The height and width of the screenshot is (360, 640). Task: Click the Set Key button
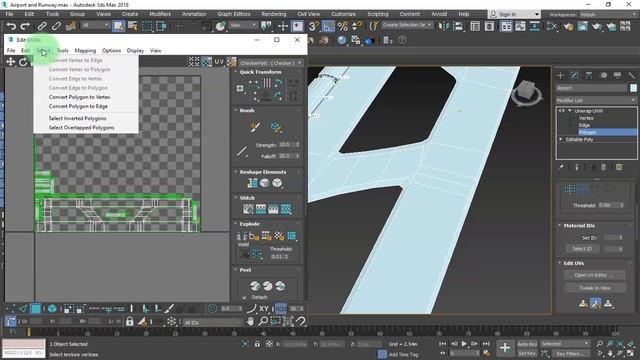pyautogui.click(x=527, y=353)
